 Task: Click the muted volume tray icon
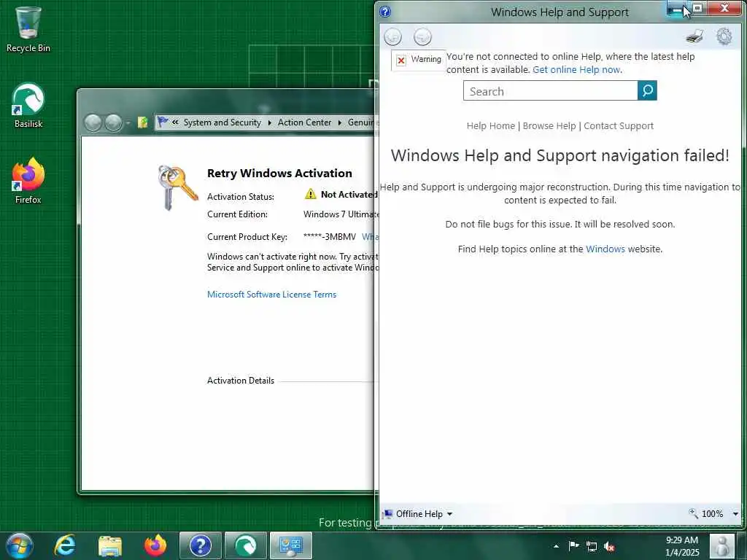(x=609, y=546)
